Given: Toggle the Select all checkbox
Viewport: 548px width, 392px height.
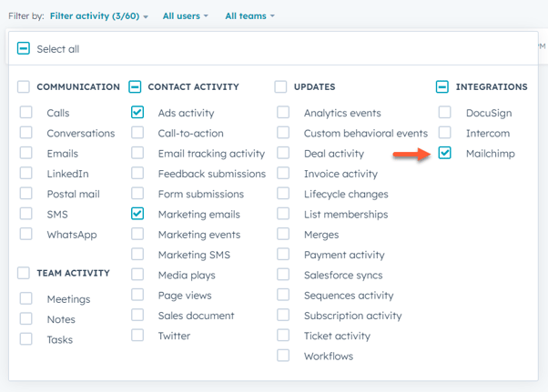Looking at the screenshot, I should [x=24, y=49].
